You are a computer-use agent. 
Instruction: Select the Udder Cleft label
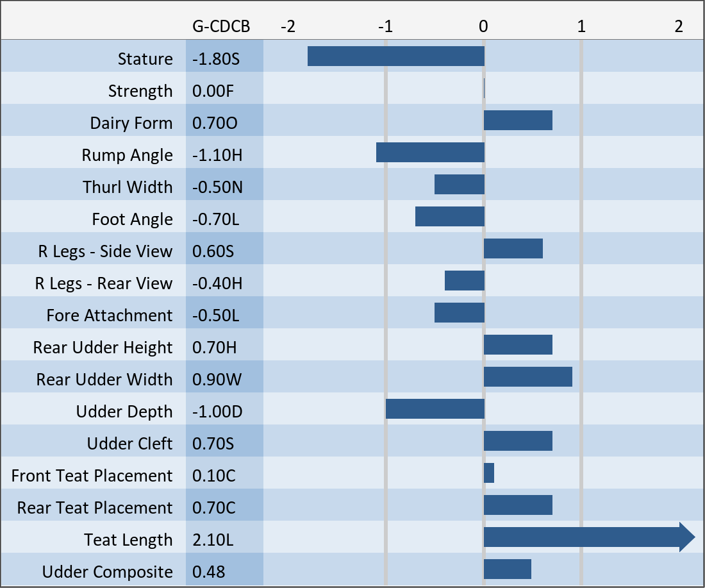click(x=129, y=444)
